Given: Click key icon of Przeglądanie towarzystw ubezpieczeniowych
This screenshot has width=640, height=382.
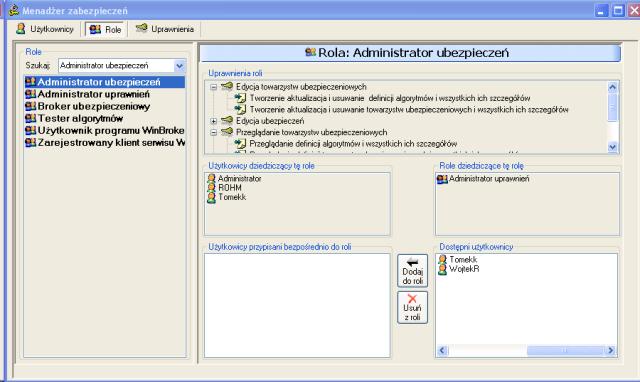Looking at the screenshot, I should pos(227,132).
